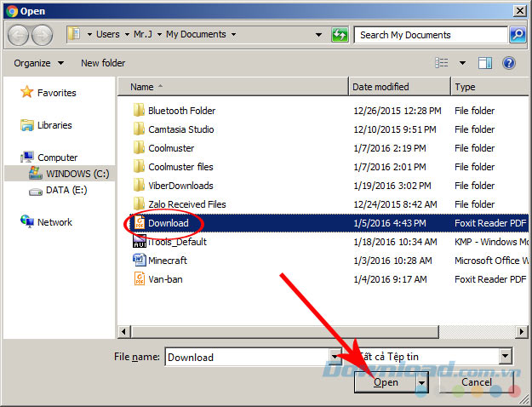Click the Van-ban PDF file icon
The height and width of the screenshot is (407, 532).
[x=140, y=278]
